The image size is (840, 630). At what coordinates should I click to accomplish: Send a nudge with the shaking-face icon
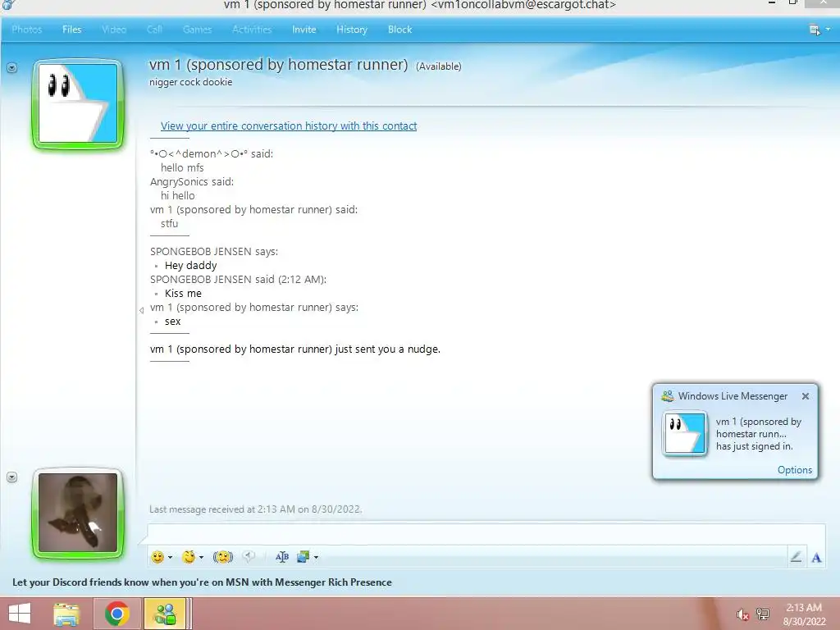tap(223, 557)
